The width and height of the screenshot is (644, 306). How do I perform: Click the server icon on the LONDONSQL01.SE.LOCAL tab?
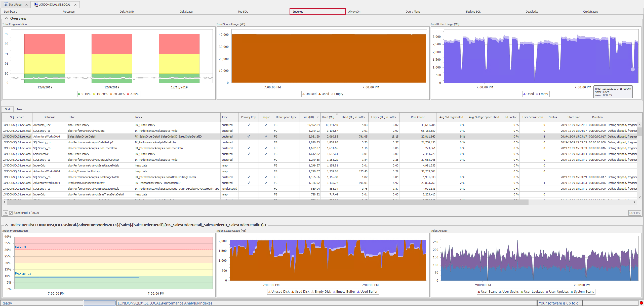coord(36,5)
